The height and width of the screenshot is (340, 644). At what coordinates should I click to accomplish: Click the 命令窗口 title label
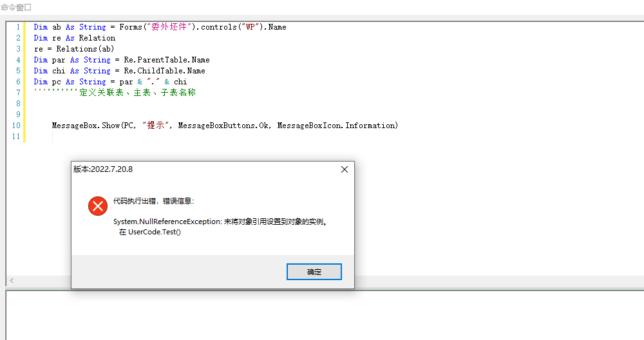(16, 7)
